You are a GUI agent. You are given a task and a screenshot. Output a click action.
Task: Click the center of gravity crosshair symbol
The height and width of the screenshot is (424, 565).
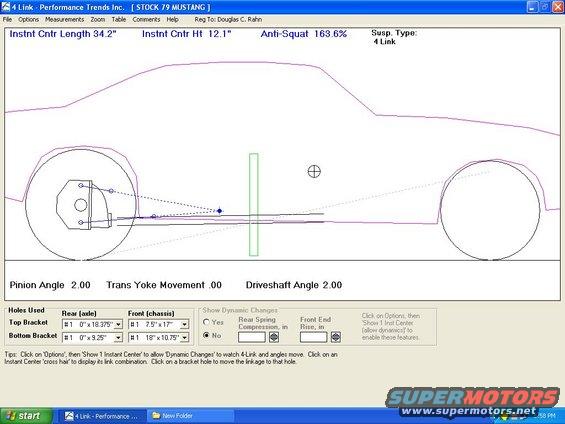pos(314,171)
